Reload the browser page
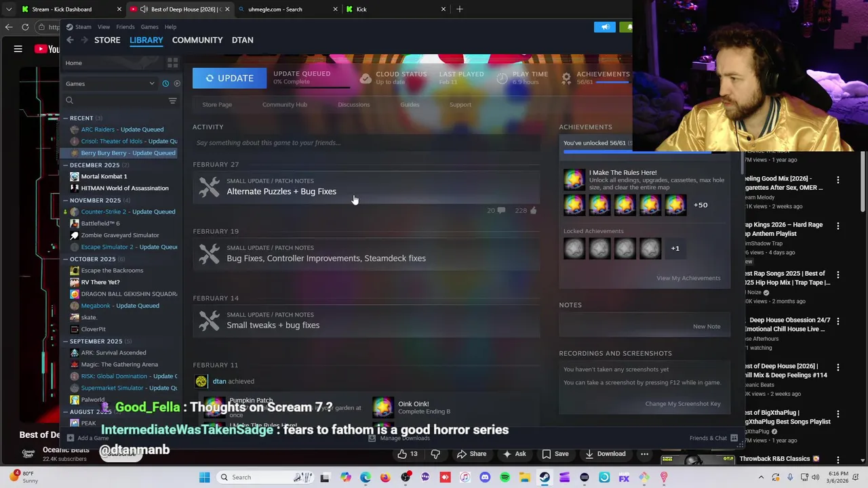Screen dimensions: 868x488 pyautogui.click(x=25, y=27)
